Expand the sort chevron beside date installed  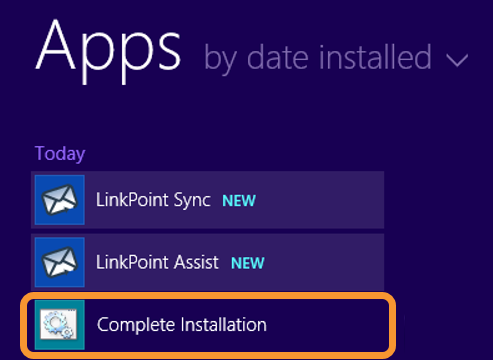[x=457, y=61]
